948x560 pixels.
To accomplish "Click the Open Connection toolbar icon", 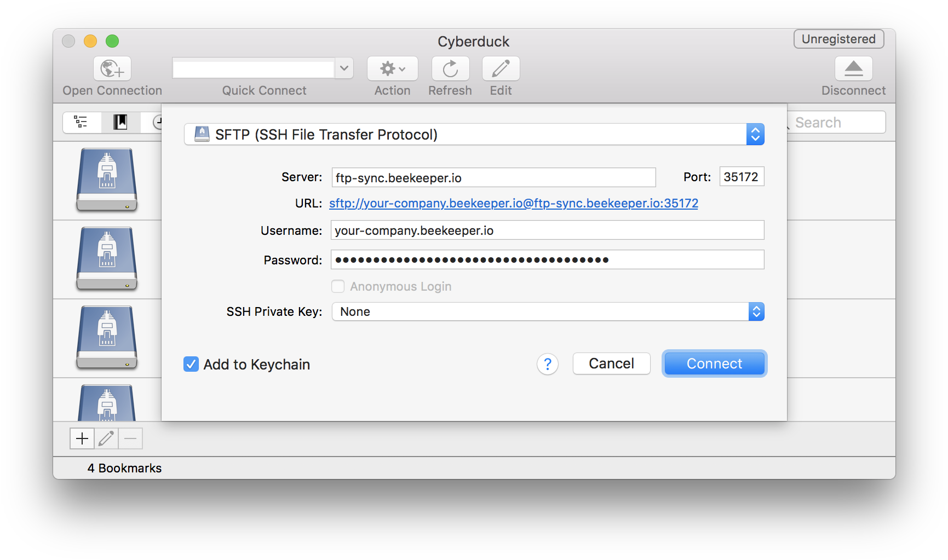I will [112, 68].
